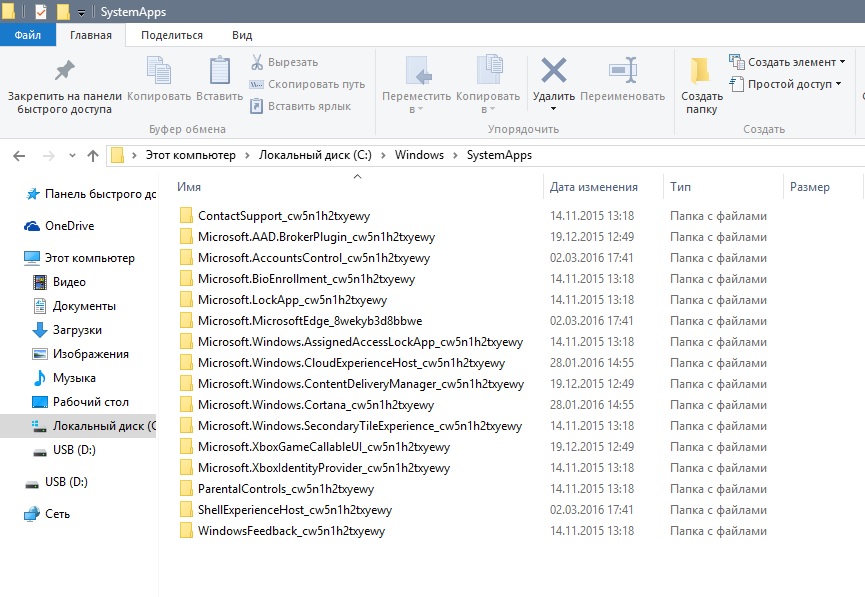Select the Microsoft.Windows.Cortana folder
This screenshot has width=865, height=597.
(x=316, y=404)
